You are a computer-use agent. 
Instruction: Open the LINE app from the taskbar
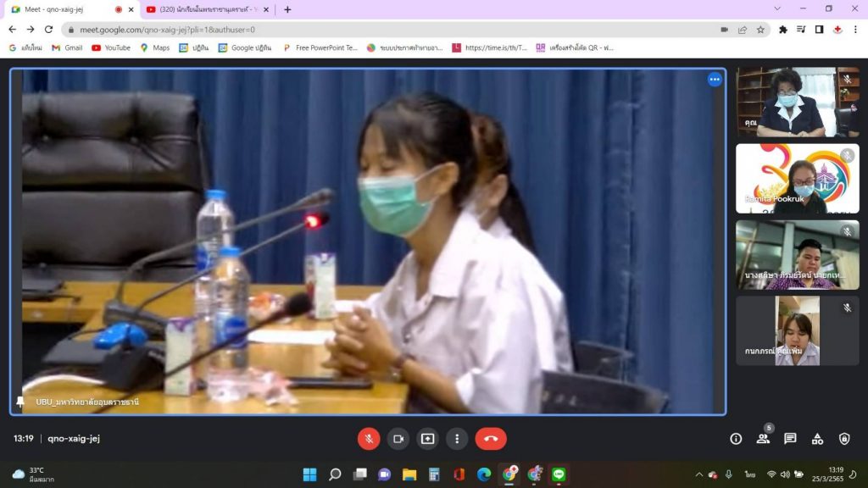coord(559,474)
